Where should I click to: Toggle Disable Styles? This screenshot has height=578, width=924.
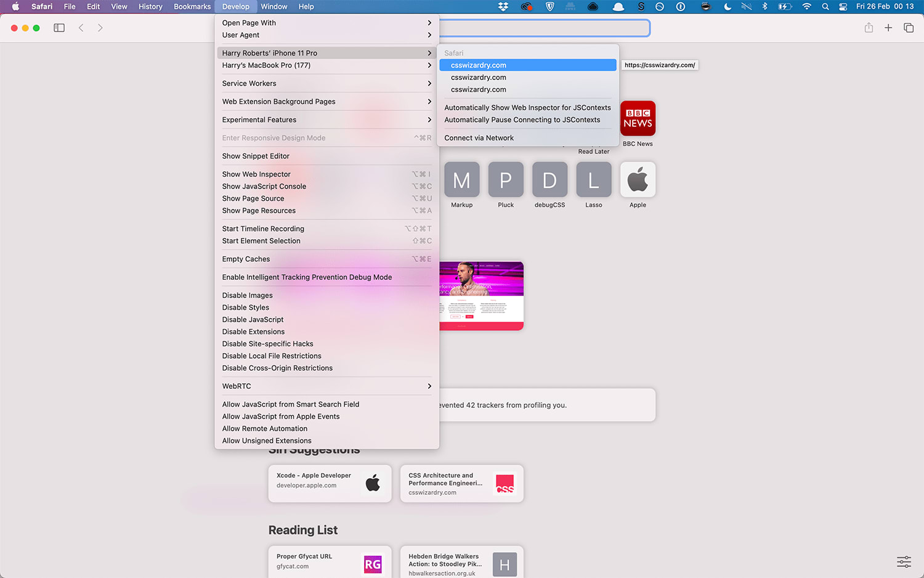[x=326, y=307]
